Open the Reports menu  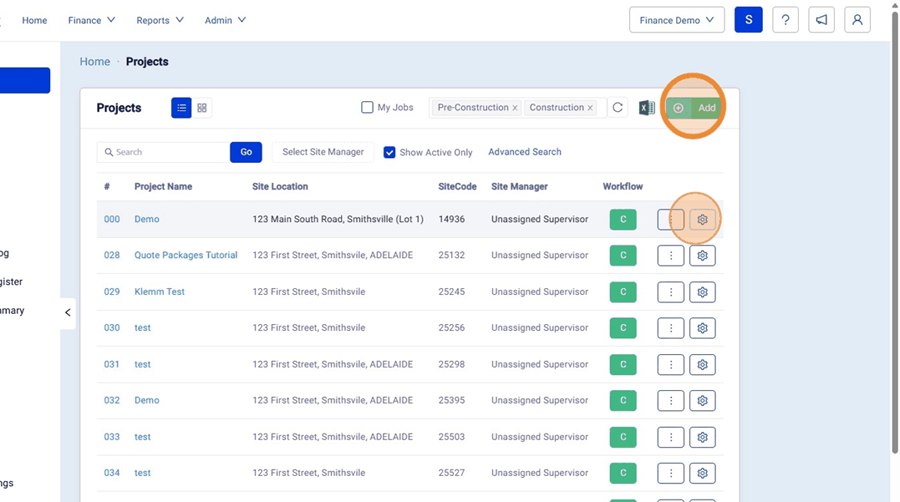click(160, 20)
